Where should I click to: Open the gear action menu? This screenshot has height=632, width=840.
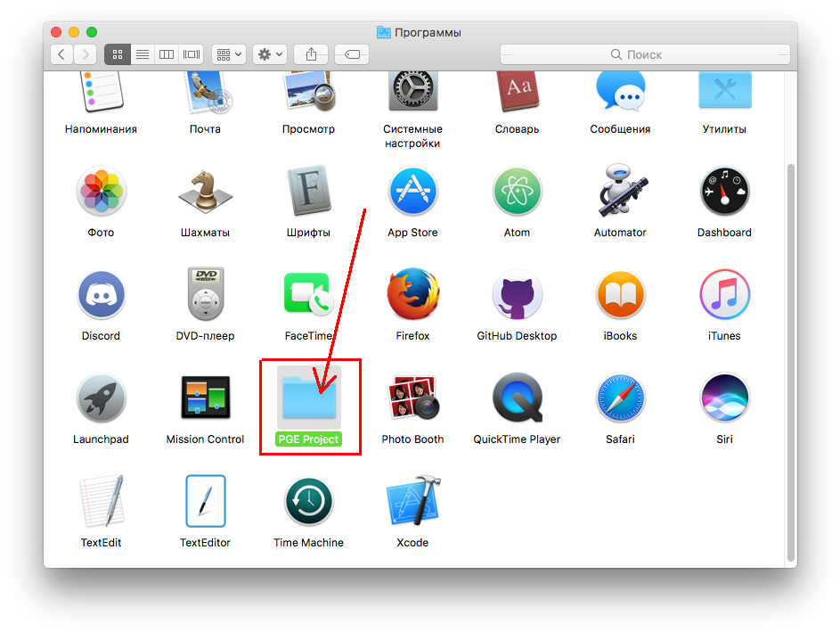pos(270,54)
